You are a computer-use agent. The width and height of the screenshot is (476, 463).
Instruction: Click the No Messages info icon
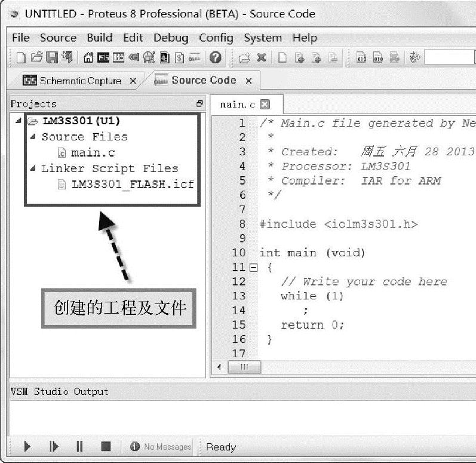click(x=135, y=446)
